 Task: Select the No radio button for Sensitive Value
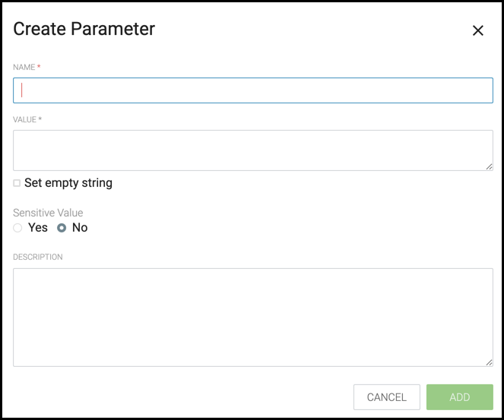pyautogui.click(x=62, y=228)
